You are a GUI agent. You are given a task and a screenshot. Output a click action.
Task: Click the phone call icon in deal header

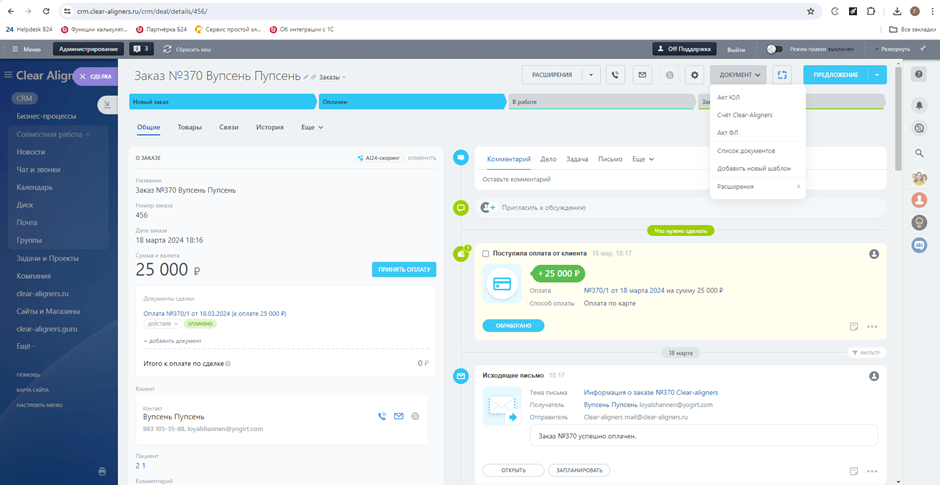click(615, 75)
